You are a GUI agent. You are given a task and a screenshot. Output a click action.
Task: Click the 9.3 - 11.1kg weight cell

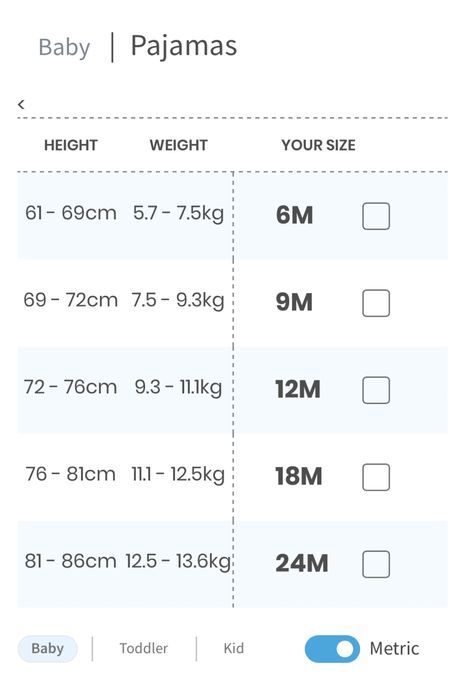coord(178,387)
